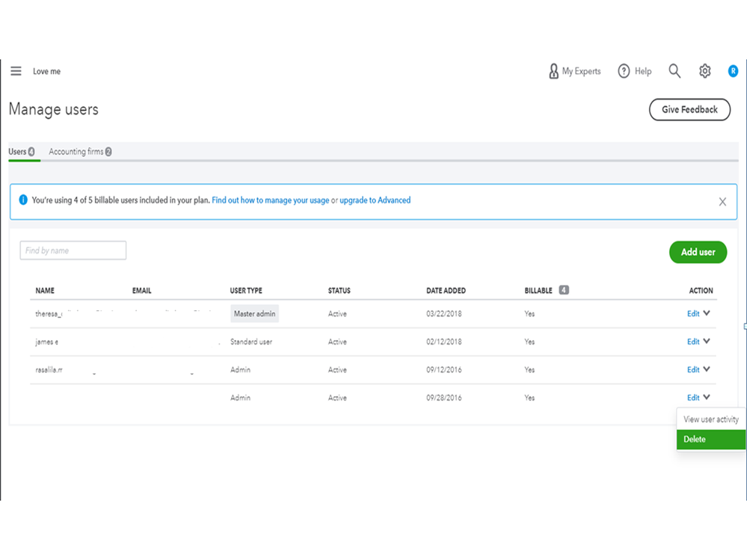
Task: Open the hamburger navigation menu
Action: click(16, 71)
